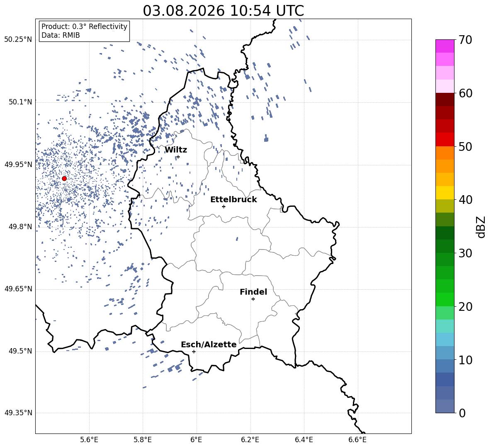Image resolution: width=491 pixels, height=448 pixels.
Task: Click the Wiltz city label
Action: coord(176,150)
